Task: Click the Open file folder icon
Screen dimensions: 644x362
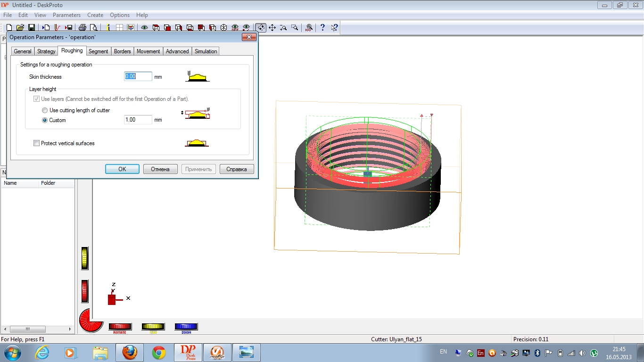Action: point(20,28)
